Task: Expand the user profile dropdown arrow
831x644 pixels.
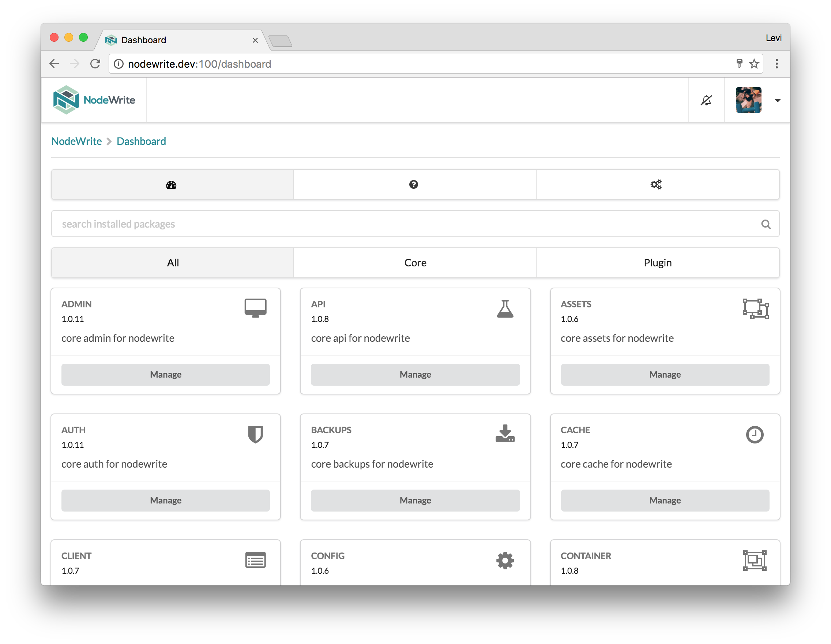Action: pos(778,101)
